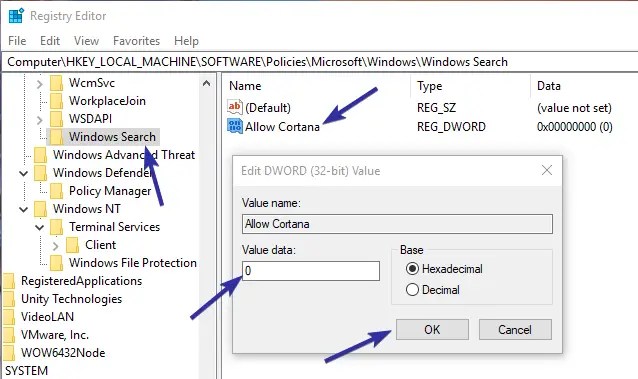Screen dimensions: 638x379
Task: Expand the Client key
Action: (56, 245)
